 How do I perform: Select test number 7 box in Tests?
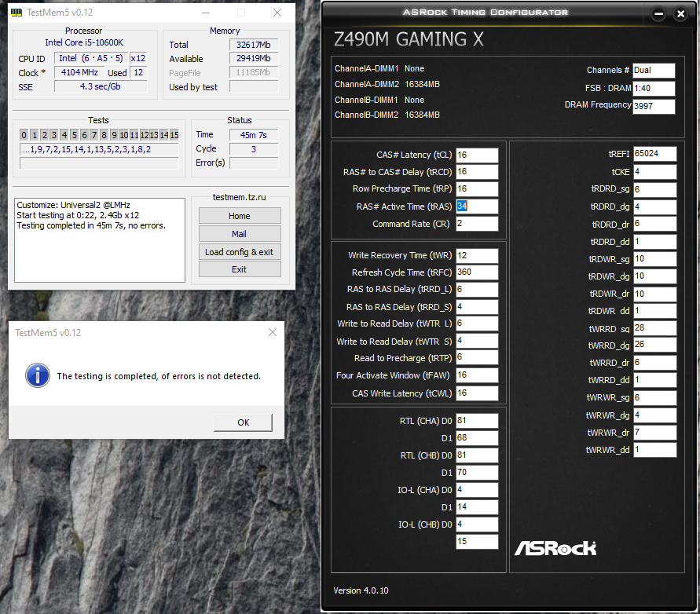click(93, 135)
